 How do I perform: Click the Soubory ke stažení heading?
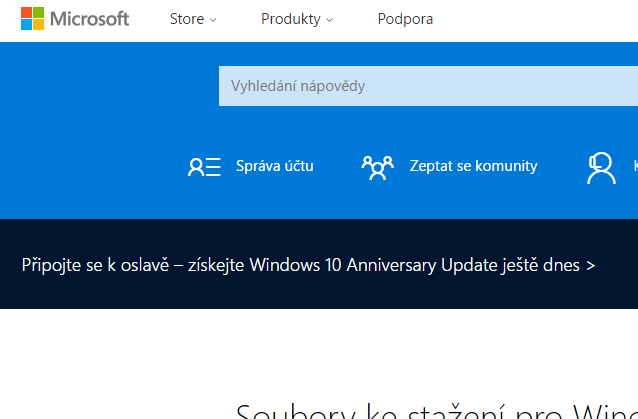coord(436,412)
